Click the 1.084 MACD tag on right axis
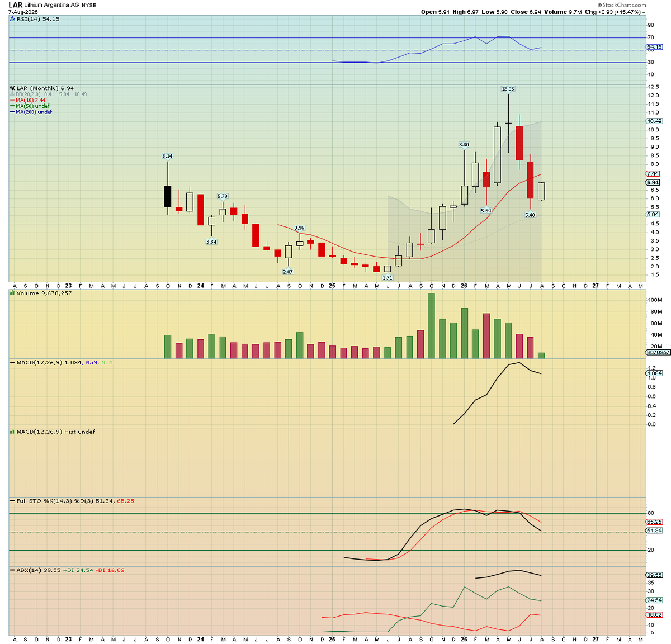The height and width of the screenshot is (644, 671). click(x=655, y=373)
